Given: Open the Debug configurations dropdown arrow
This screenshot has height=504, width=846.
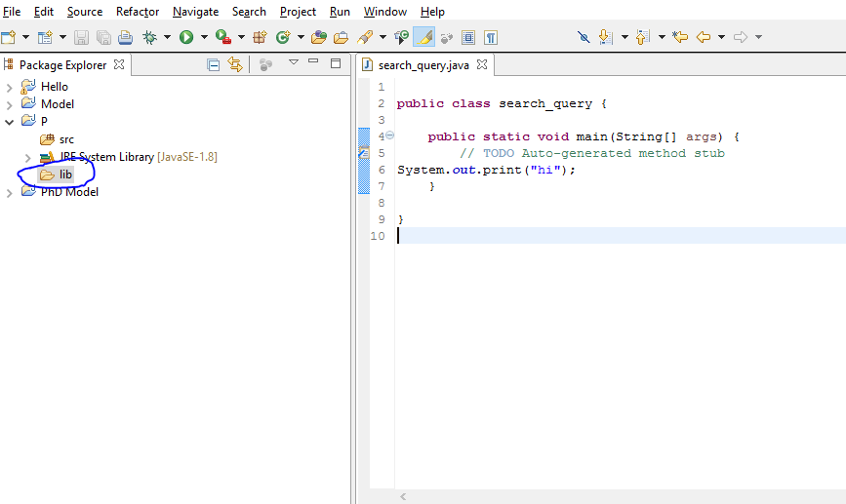Looking at the screenshot, I should point(167,37).
